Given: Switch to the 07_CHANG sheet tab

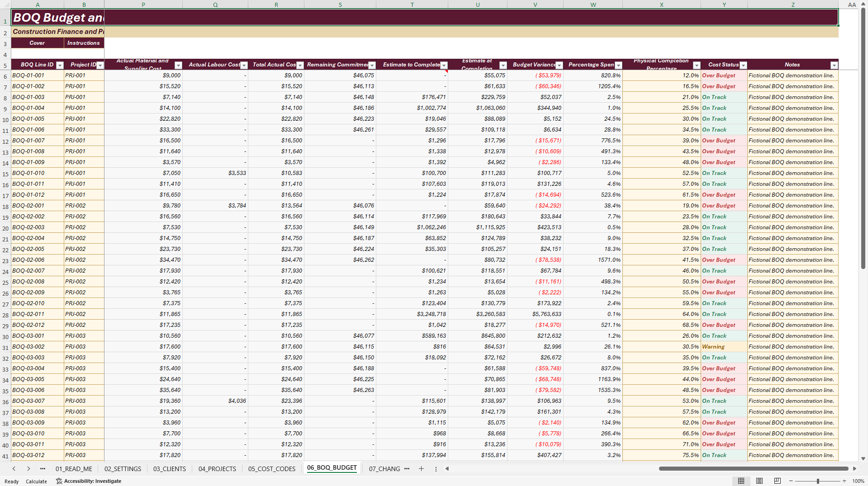Looking at the screenshot, I should click(384, 469).
